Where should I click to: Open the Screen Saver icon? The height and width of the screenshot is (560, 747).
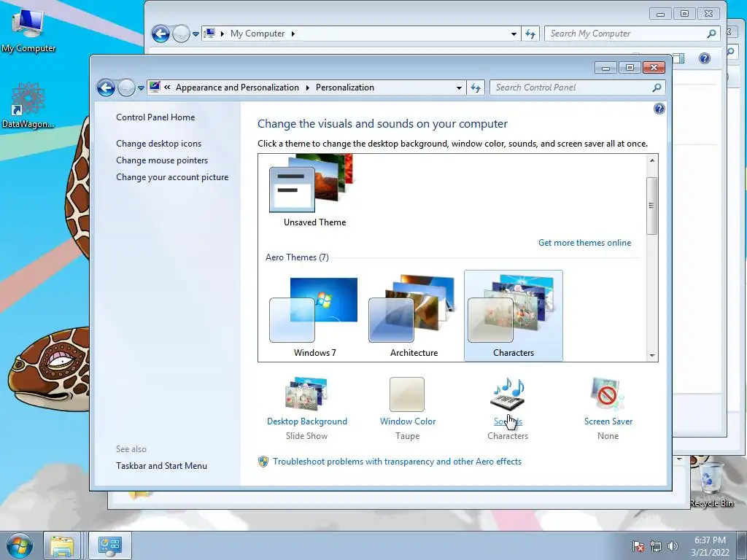pos(608,394)
